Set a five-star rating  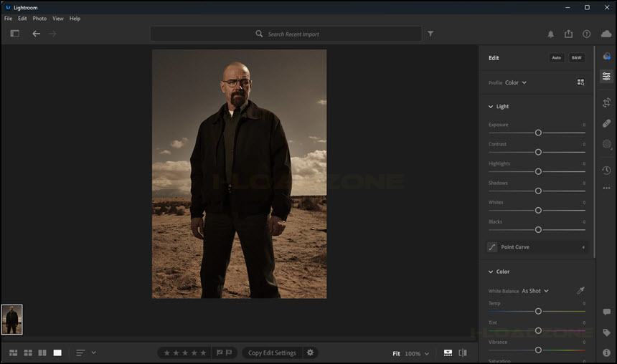pyautogui.click(x=203, y=353)
